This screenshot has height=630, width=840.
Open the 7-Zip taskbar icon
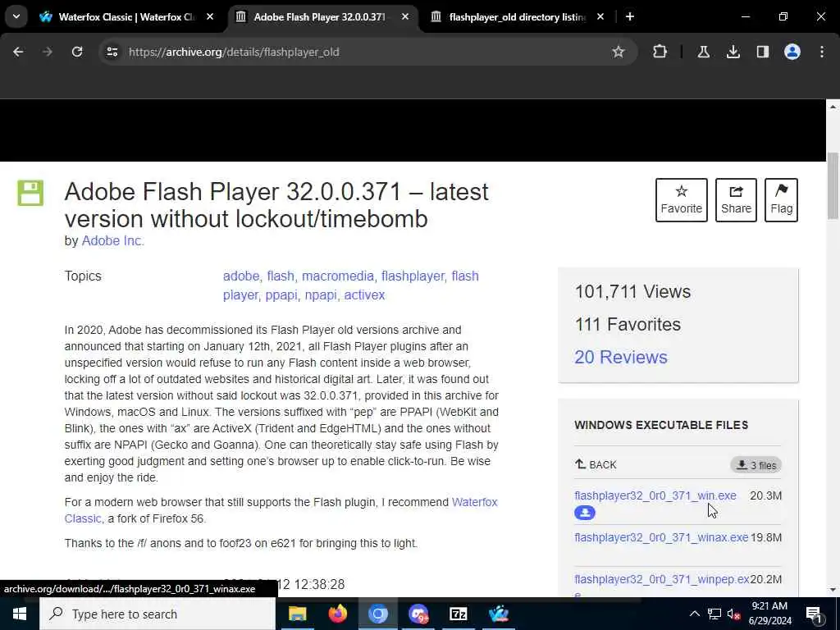click(x=459, y=614)
